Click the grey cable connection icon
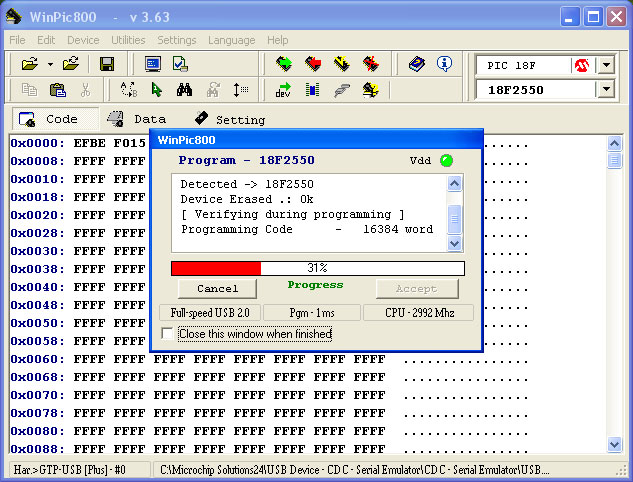The width and height of the screenshot is (633, 482). pos(342,90)
